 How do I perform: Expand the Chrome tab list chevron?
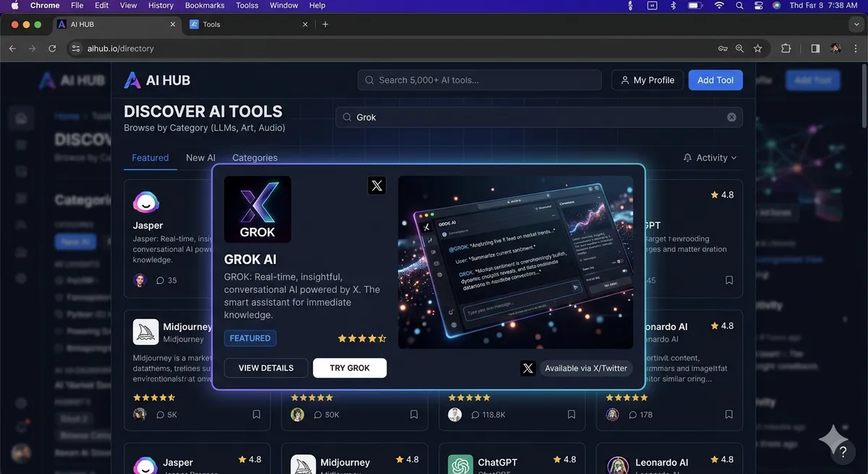pos(856,24)
